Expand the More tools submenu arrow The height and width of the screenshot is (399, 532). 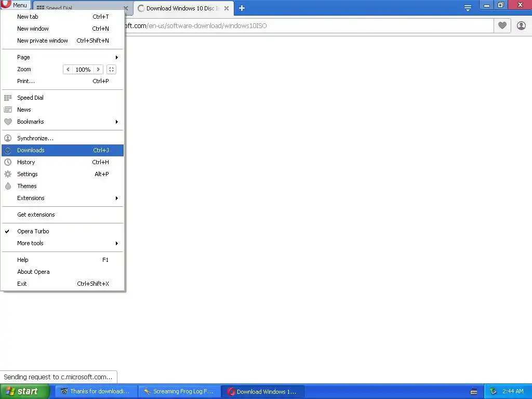[117, 243]
